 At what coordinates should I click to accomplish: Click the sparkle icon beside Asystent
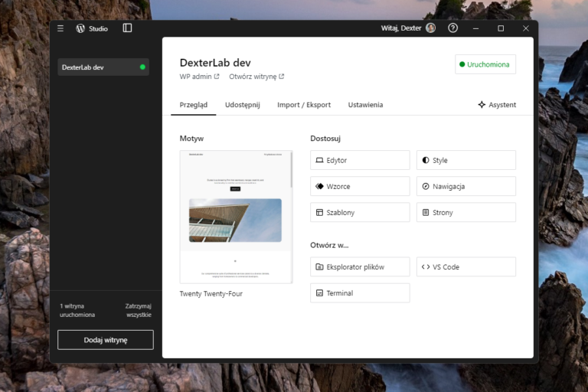(x=482, y=105)
